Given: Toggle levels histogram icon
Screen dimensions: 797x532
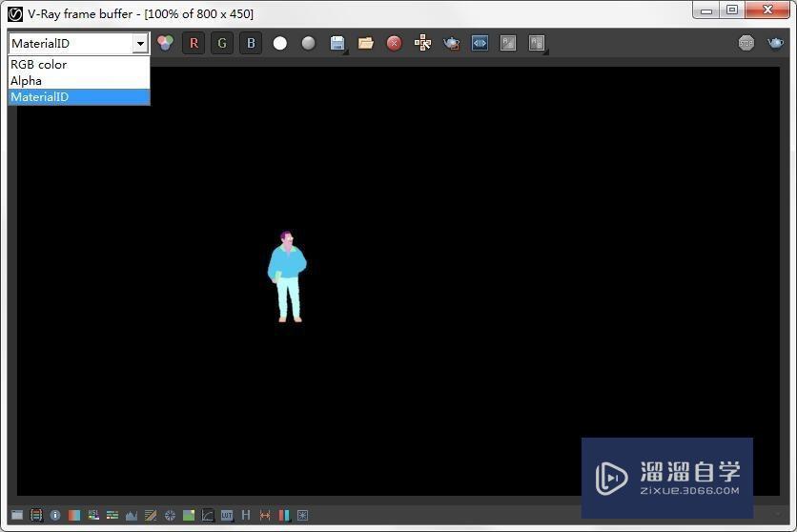Looking at the screenshot, I should coord(132,515).
